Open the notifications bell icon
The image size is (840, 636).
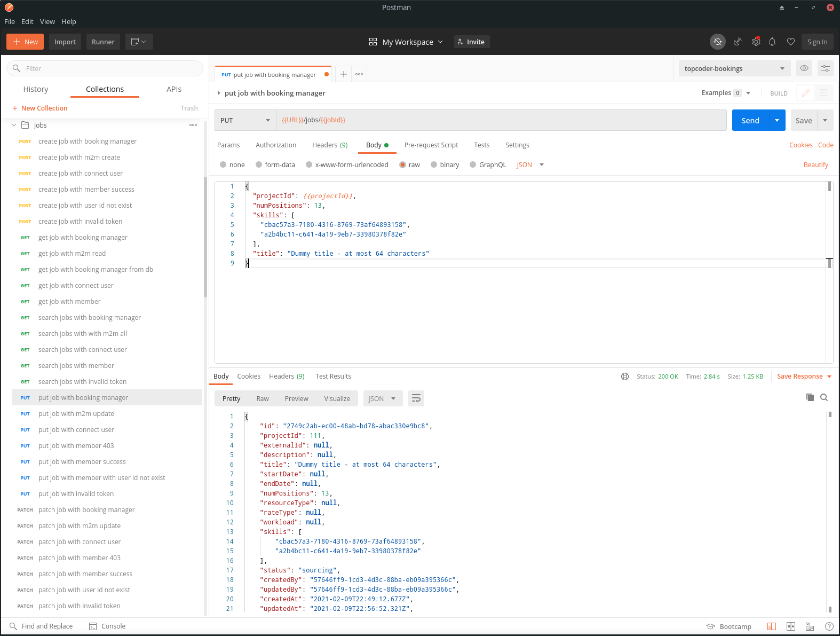pyautogui.click(x=772, y=42)
